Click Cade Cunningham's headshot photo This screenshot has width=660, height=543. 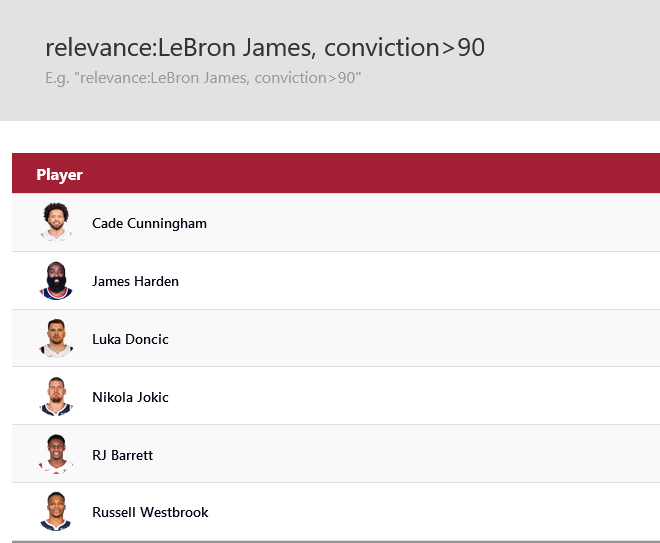click(57, 222)
